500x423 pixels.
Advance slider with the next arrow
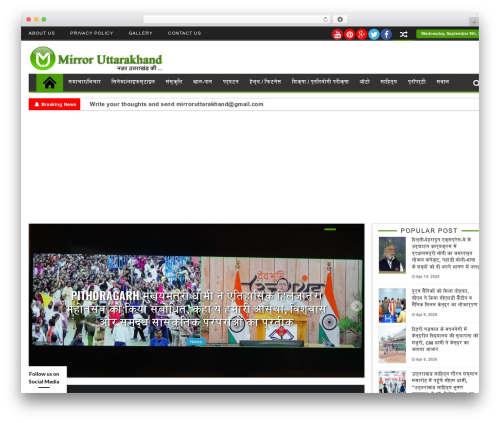click(x=356, y=306)
